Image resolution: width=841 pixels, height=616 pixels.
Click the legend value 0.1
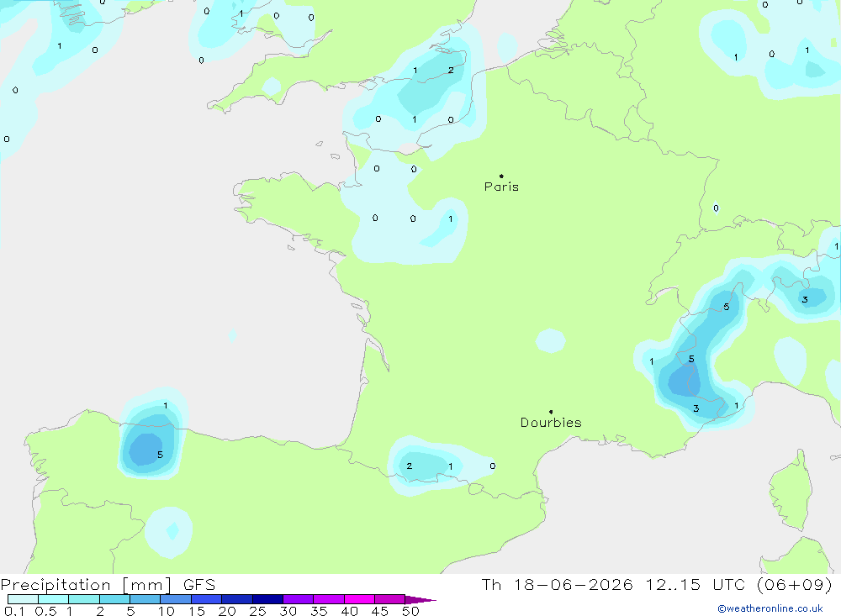tap(14, 611)
